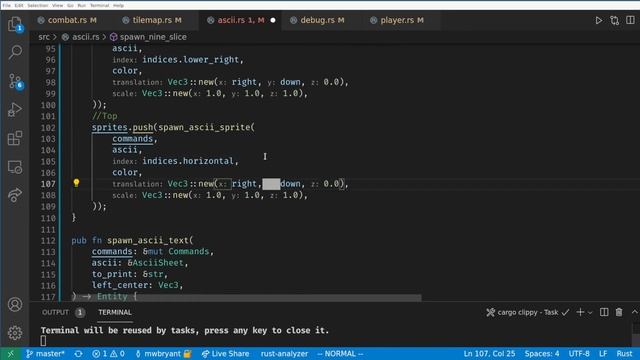Close ascii.rs via unsaved dot
Viewport: 640px width, 360px height.
click(x=273, y=20)
